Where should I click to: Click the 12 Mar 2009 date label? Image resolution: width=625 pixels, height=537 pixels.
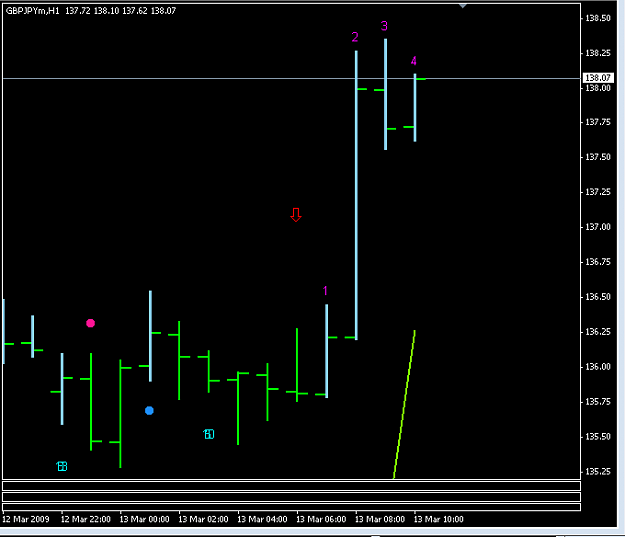26,519
